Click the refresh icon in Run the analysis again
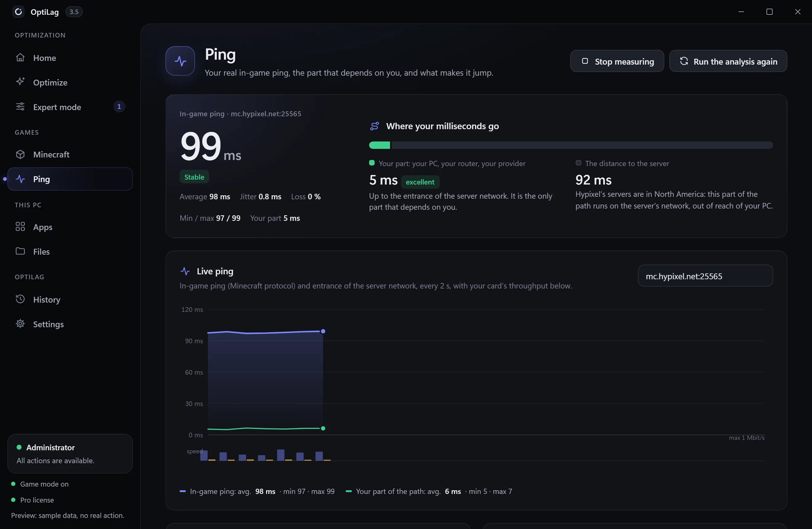Viewport: 812px width, 529px height. click(x=684, y=61)
